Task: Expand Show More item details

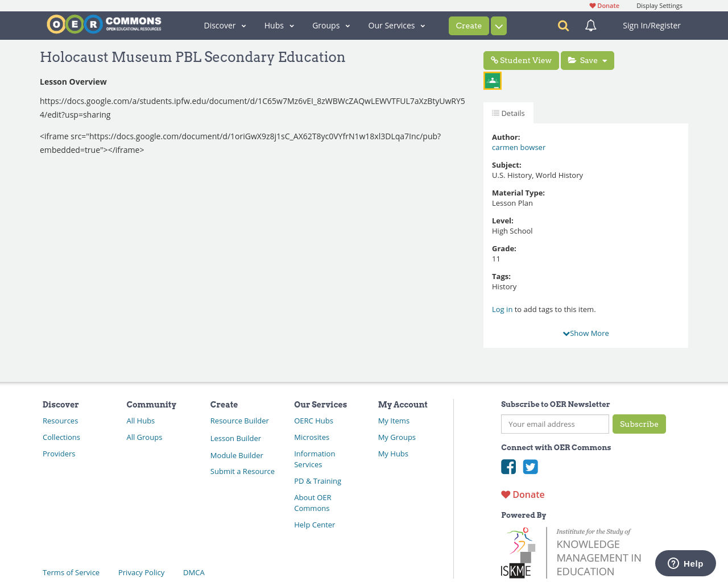Action: 586,333
